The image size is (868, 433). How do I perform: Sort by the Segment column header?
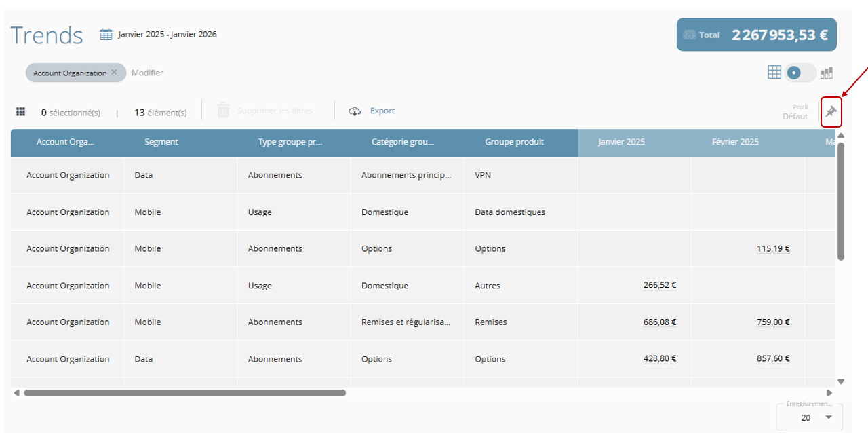click(161, 142)
